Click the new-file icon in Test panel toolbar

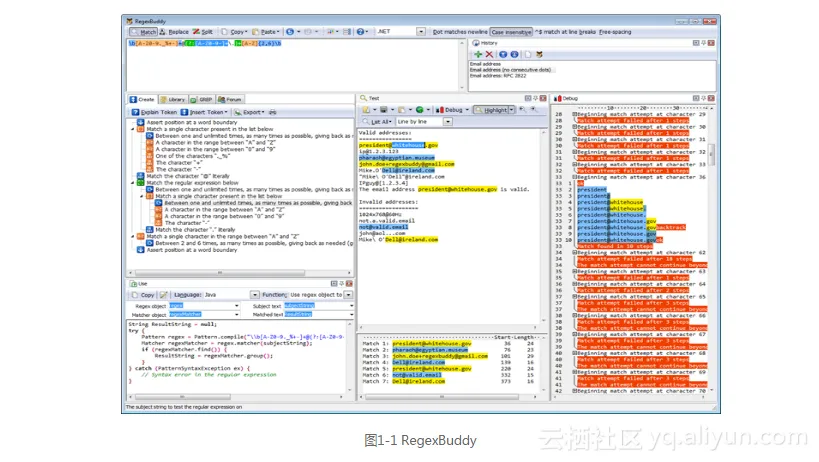tap(366, 110)
